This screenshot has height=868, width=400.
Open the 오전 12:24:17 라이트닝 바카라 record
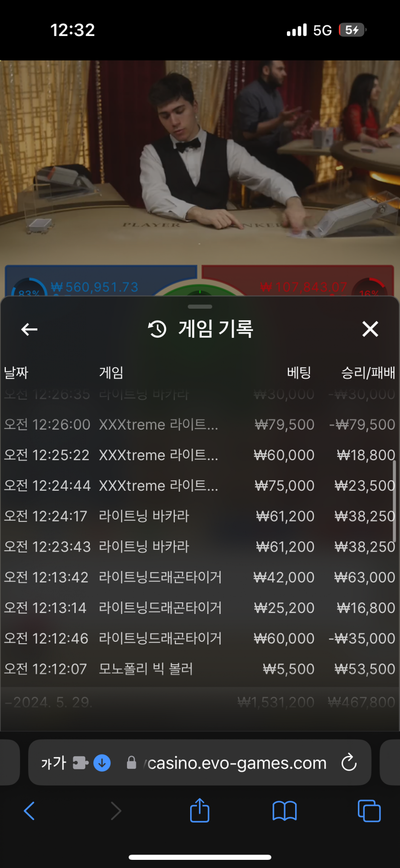tap(200, 516)
